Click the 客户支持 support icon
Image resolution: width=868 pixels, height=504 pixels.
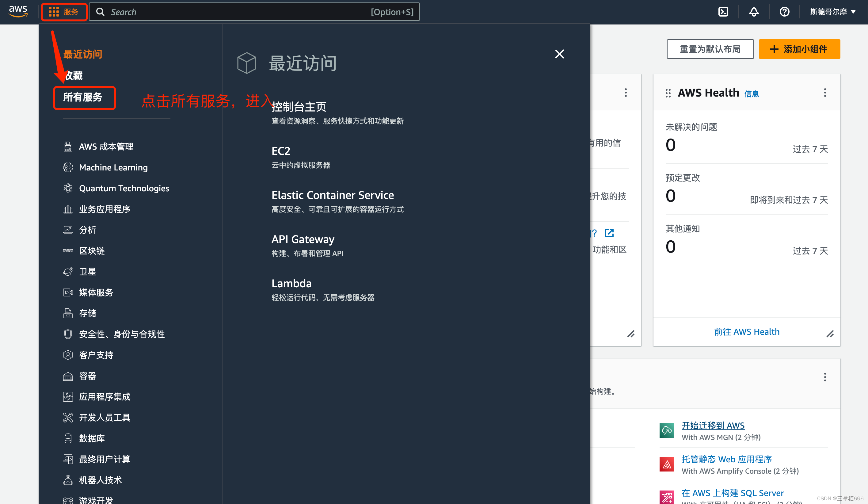coord(68,355)
